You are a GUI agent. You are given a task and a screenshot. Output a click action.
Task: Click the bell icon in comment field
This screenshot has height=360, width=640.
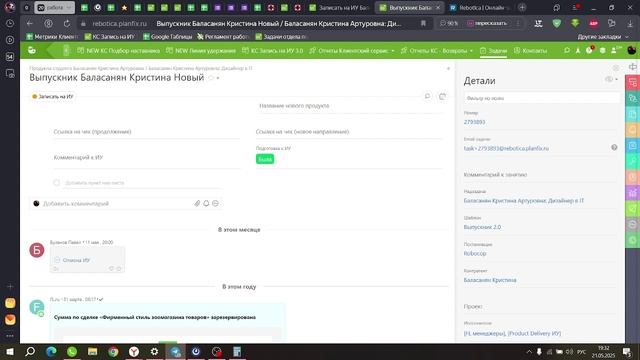pyautogui.click(x=206, y=203)
